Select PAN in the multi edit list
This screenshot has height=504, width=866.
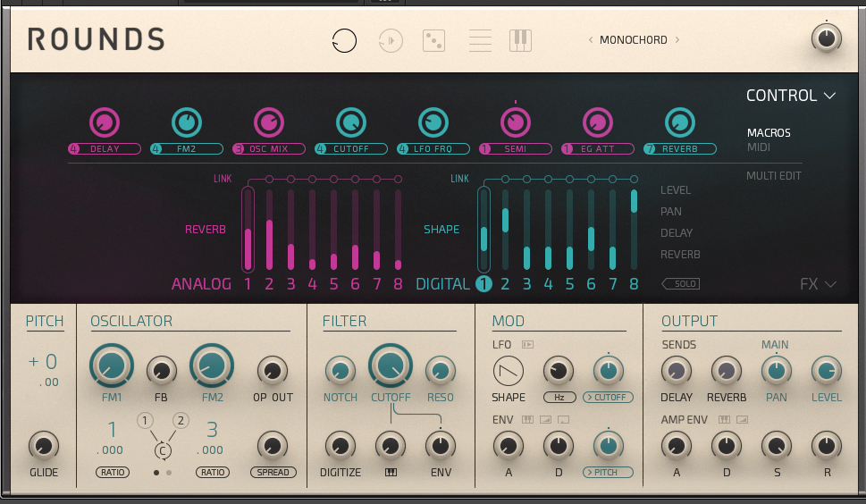(671, 212)
